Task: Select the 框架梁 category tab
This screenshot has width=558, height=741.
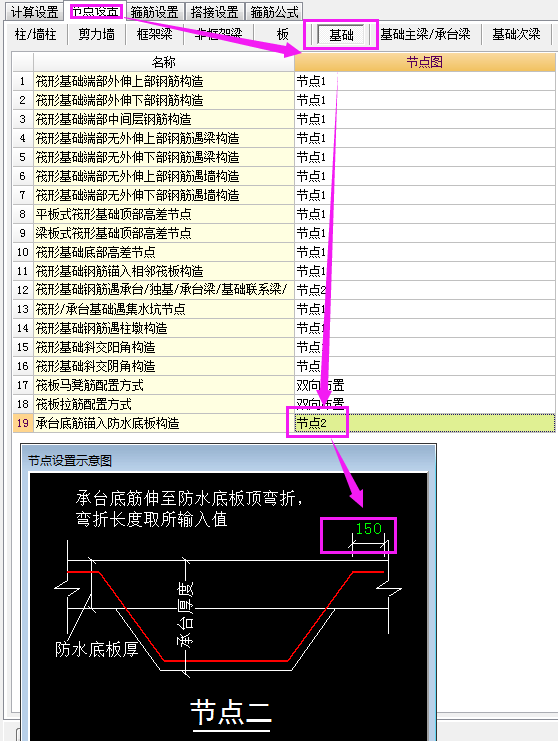Action: [x=154, y=34]
